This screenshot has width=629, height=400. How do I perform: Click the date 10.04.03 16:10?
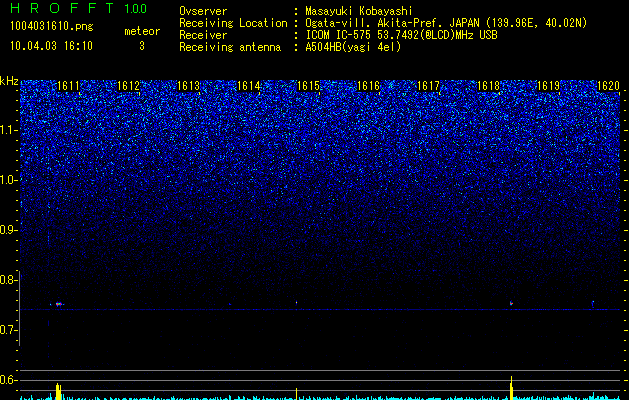(51, 46)
